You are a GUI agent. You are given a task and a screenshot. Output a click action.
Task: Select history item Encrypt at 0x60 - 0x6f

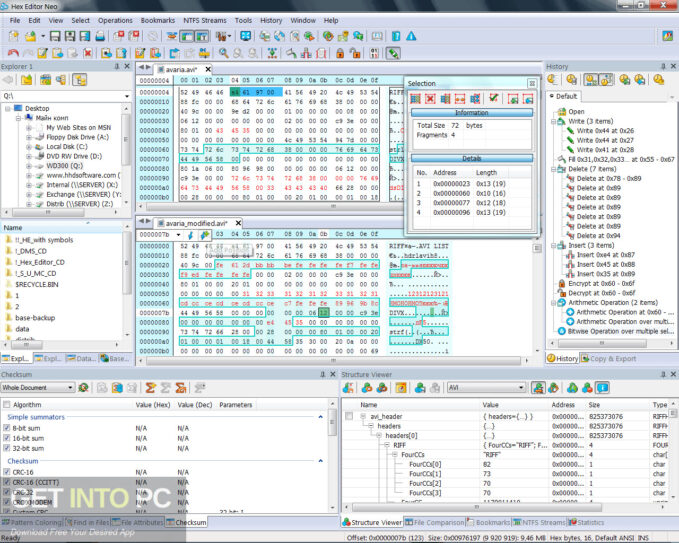point(601,283)
